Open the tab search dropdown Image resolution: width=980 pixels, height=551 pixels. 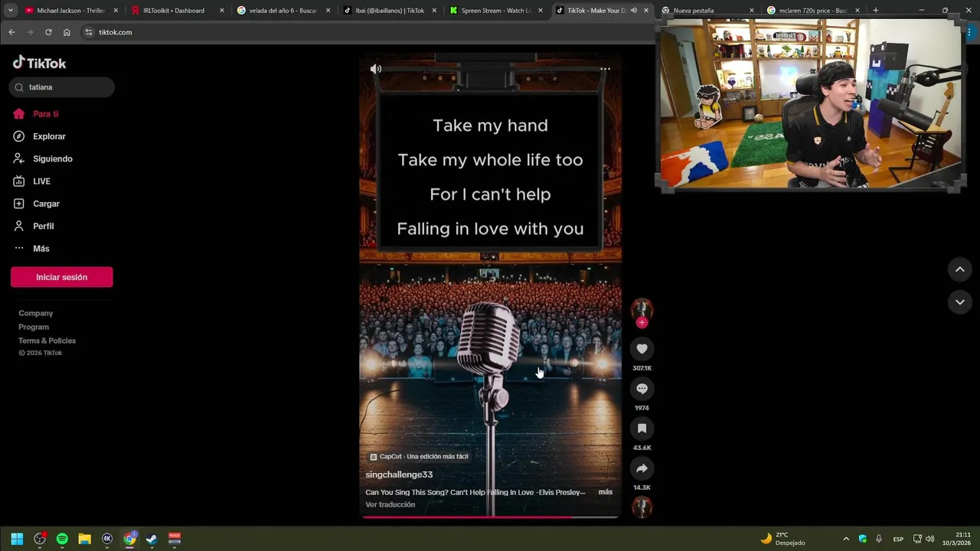click(11, 11)
